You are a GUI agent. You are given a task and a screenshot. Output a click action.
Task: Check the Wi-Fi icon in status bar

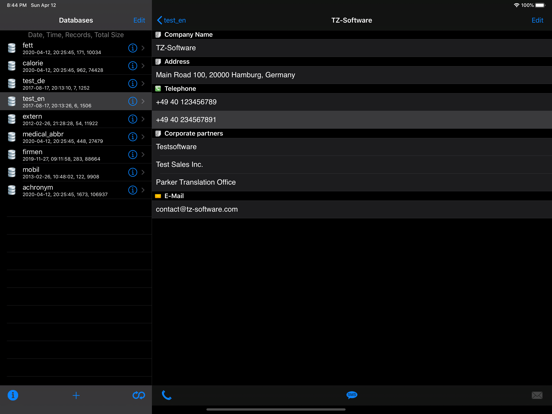(x=516, y=5)
